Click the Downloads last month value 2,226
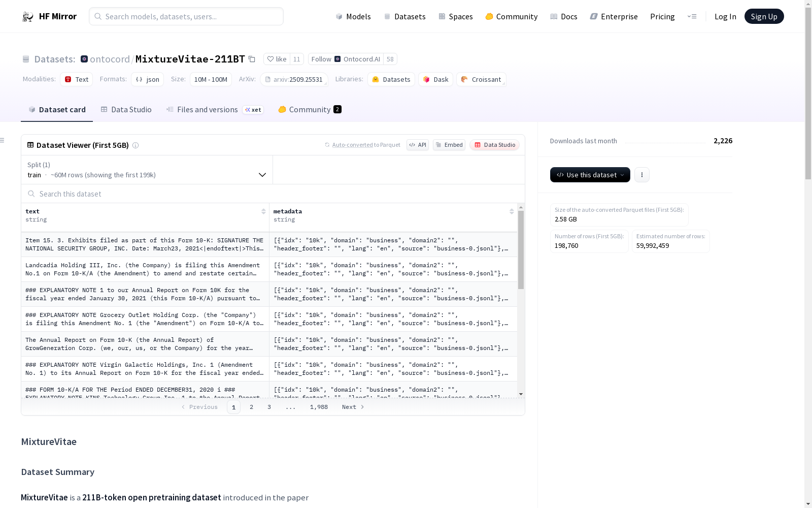The image size is (812, 508). coord(723,141)
